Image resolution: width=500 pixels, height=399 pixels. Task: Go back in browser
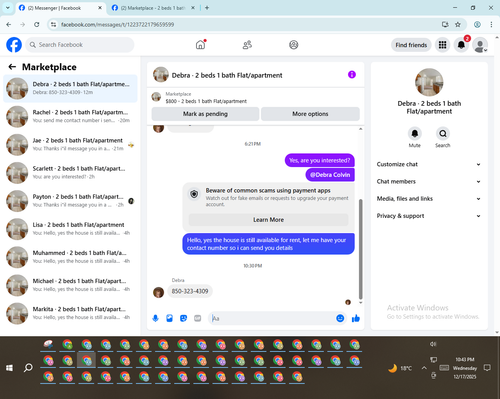[x=9, y=24]
